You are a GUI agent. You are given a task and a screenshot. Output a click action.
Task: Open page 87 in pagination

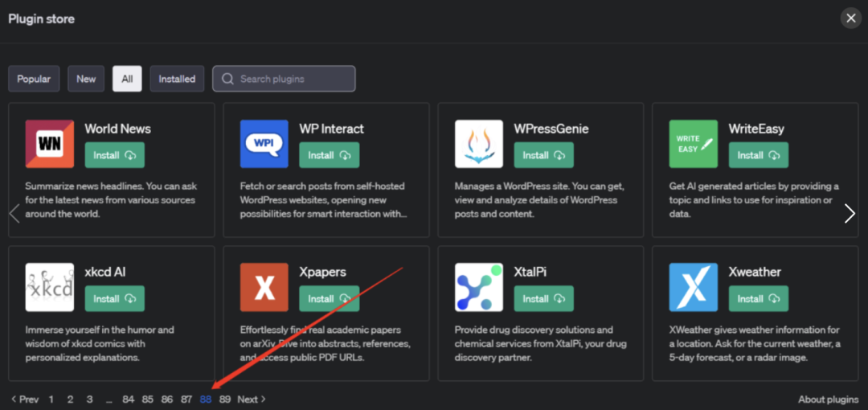[x=186, y=399]
